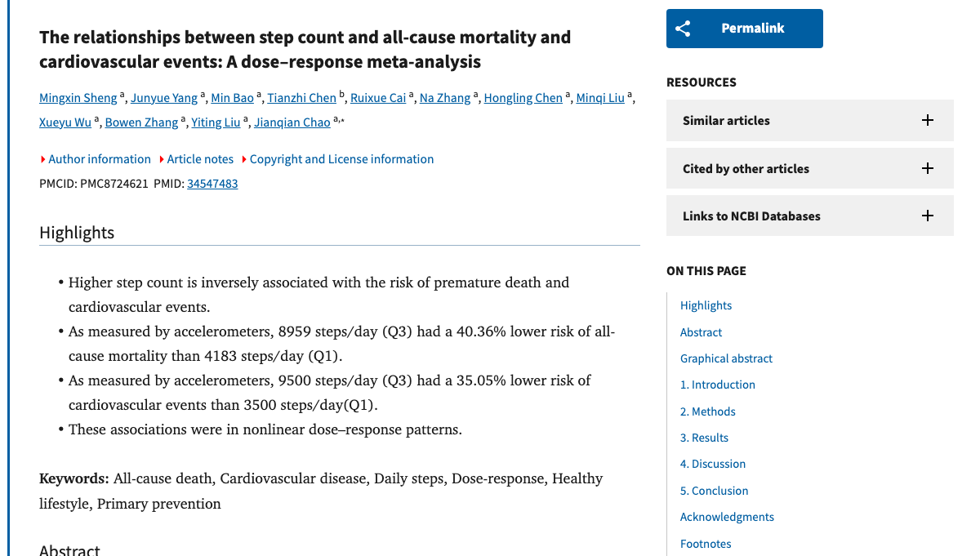
Task: Open Author information details
Action: click(x=99, y=158)
